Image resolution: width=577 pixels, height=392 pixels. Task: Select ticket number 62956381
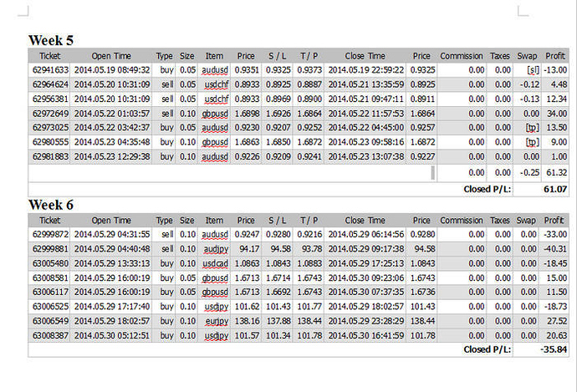click(50, 99)
